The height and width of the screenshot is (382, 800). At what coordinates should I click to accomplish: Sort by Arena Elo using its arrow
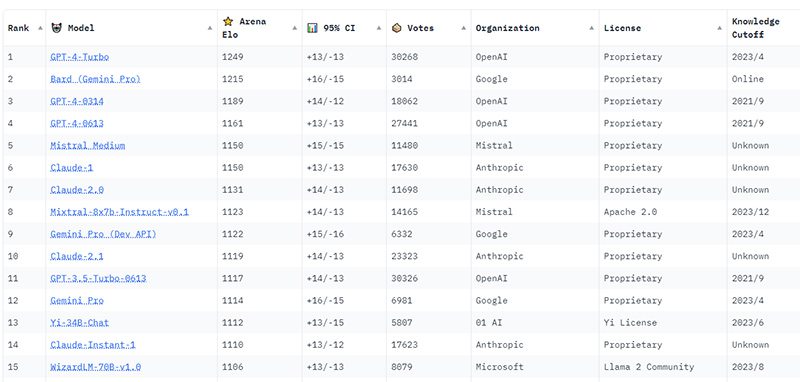294,28
